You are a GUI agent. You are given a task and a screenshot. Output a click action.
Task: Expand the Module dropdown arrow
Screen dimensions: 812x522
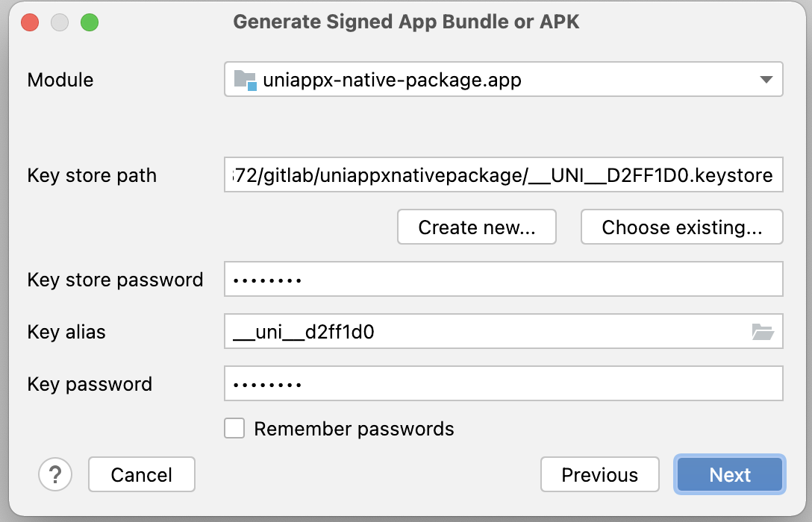click(x=766, y=80)
